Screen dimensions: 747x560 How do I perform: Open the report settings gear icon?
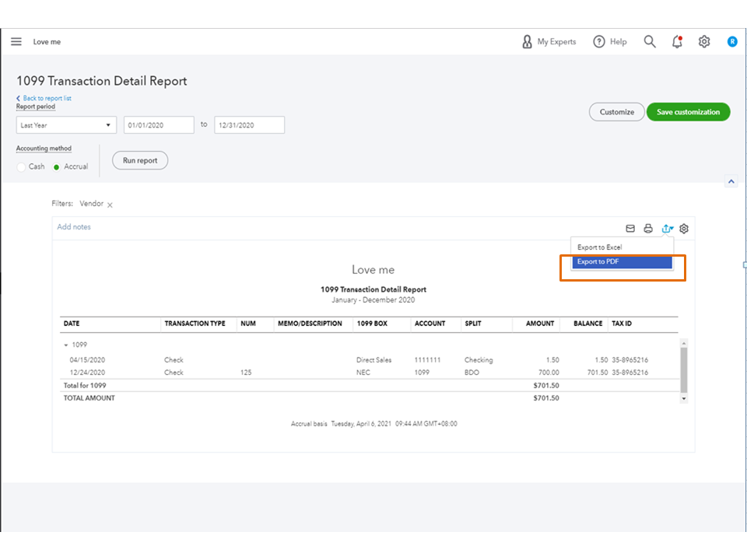pos(684,229)
